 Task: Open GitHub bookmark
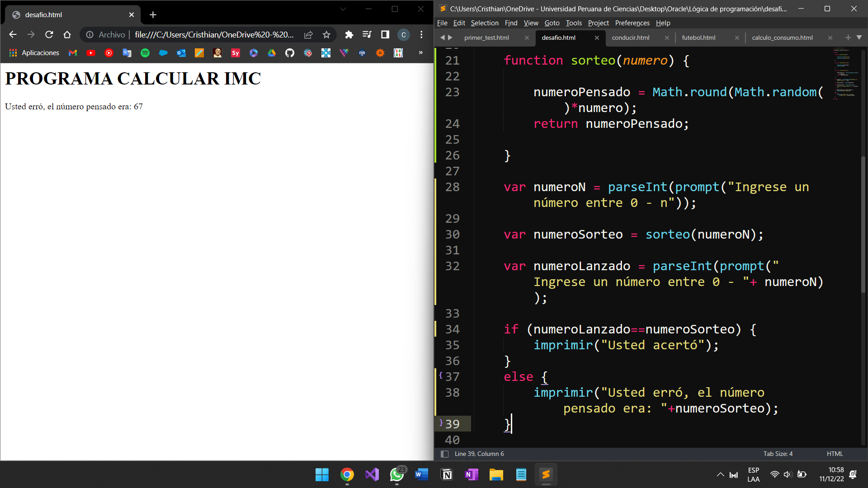click(290, 53)
